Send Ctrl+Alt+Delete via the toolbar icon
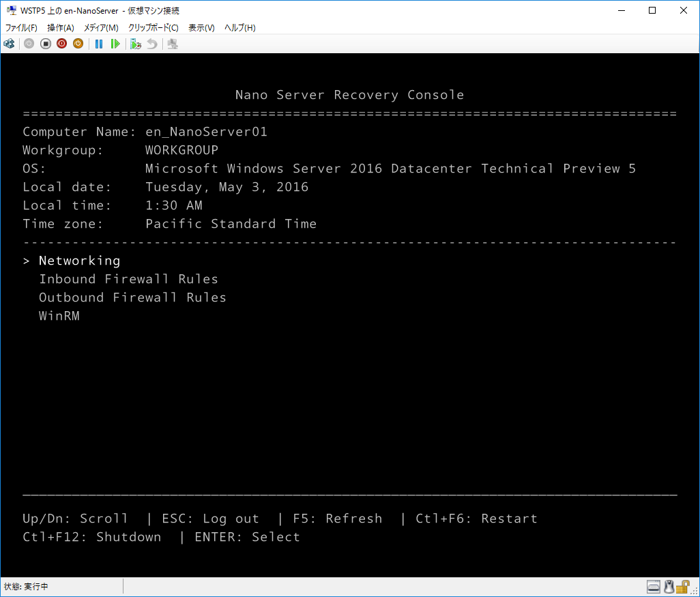Viewport: 700px width, 597px height. [x=9, y=44]
